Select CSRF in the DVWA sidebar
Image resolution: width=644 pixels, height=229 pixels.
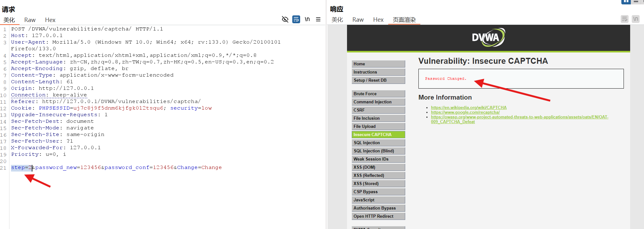(x=378, y=110)
